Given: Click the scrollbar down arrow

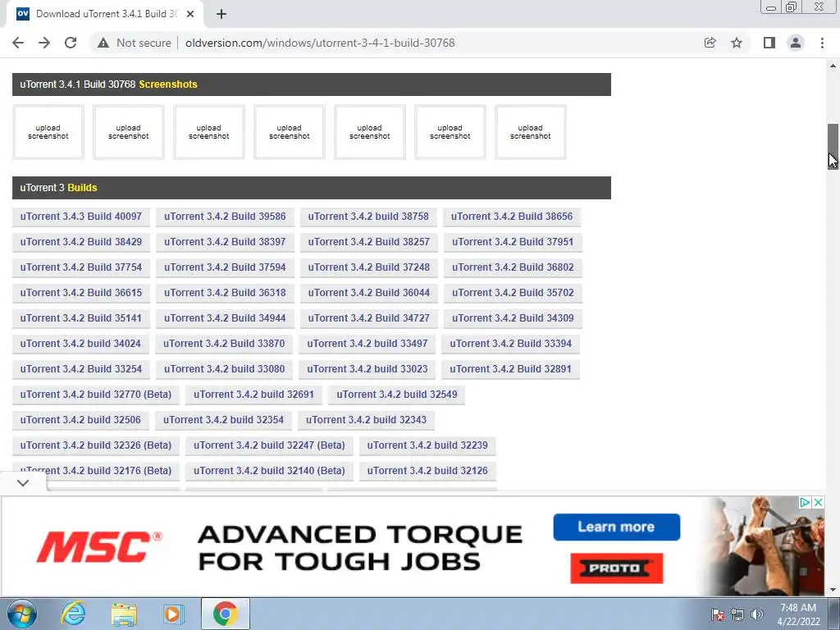Looking at the screenshot, I should [833, 590].
